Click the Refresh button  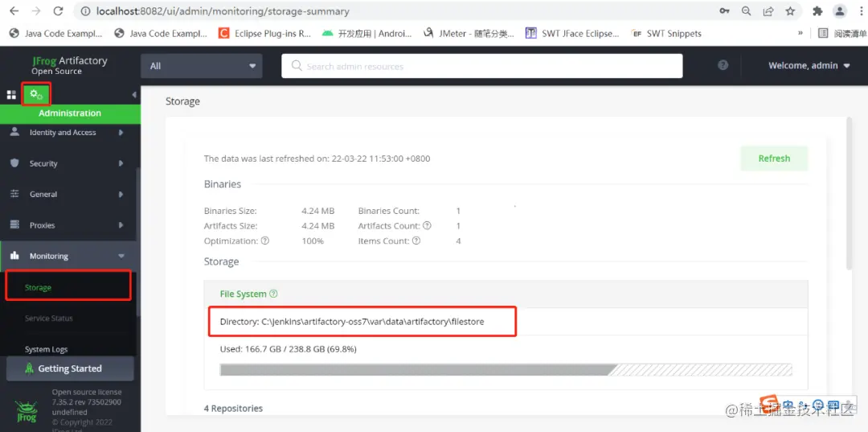[774, 158]
